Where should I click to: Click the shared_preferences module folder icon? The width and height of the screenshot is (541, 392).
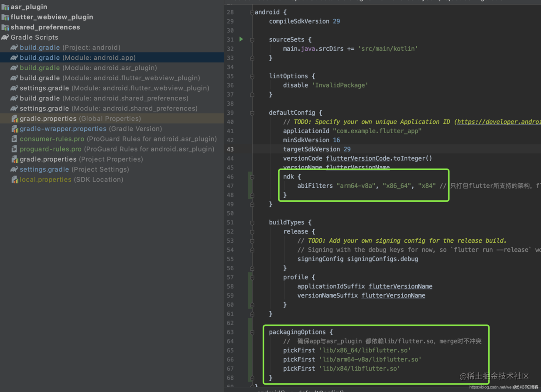click(5, 27)
